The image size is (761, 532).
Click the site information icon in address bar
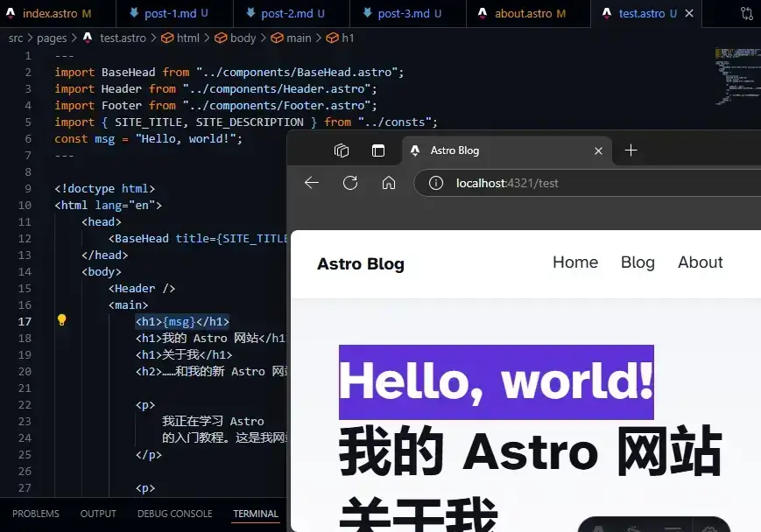[x=436, y=183]
